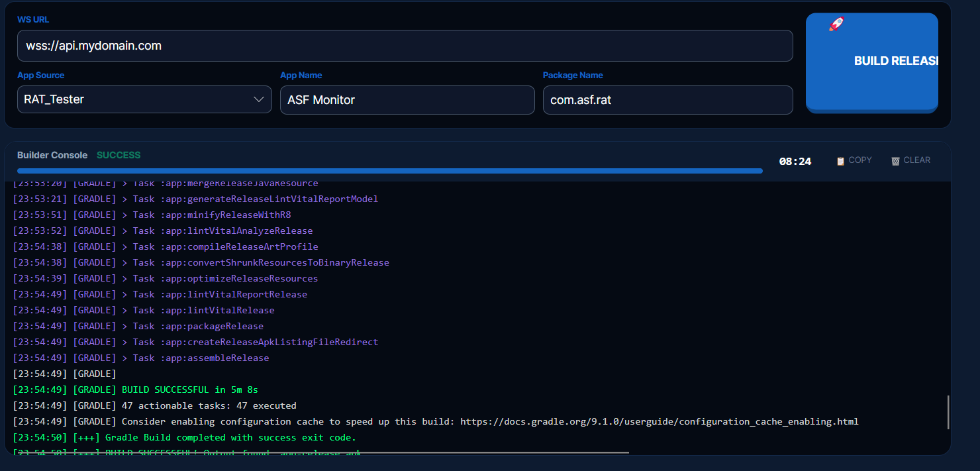Click the WS URL field label
Viewport: 980px width, 471px height.
point(33,20)
